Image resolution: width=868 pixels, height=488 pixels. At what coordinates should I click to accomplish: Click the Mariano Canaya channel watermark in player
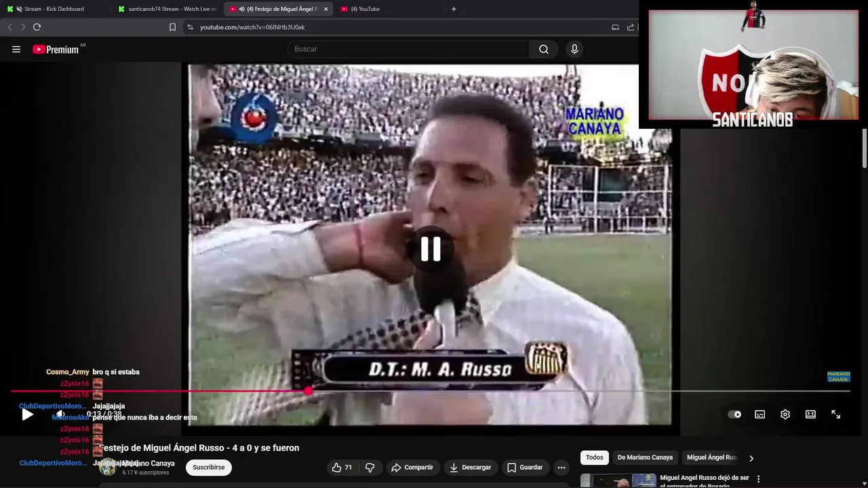point(838,377)
